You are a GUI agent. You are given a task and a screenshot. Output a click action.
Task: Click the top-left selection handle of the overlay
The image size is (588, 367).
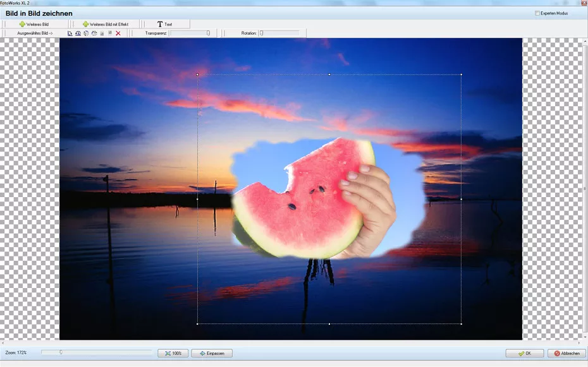(x=198, y=75)
